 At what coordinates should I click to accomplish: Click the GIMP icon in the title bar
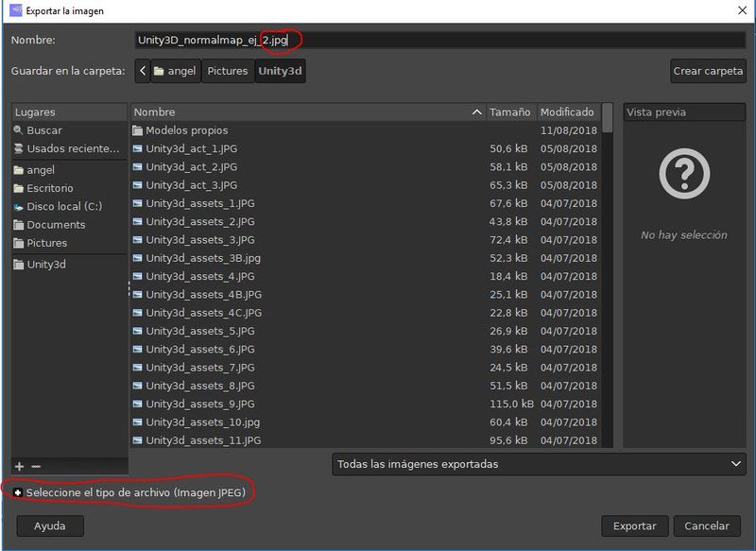point(15,10)
